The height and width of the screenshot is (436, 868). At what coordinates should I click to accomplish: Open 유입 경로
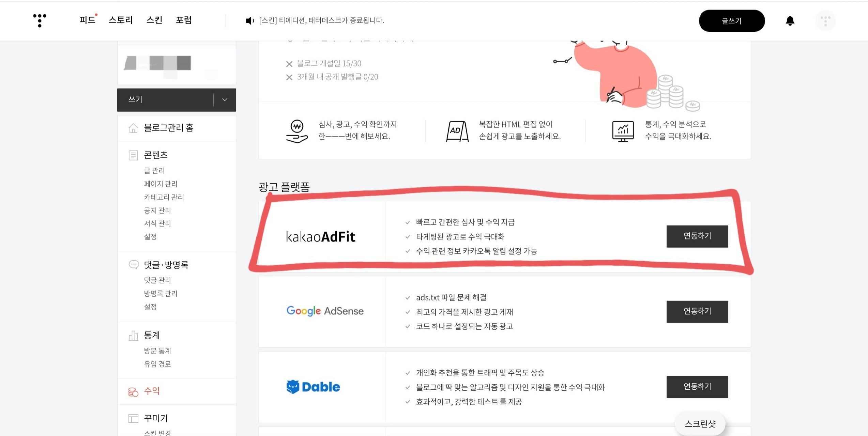[x=157, y=364]
